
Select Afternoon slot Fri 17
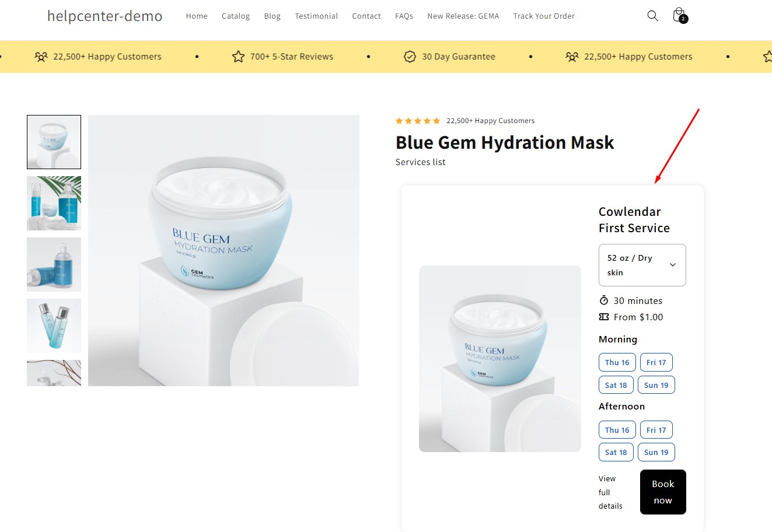point(656,430)
